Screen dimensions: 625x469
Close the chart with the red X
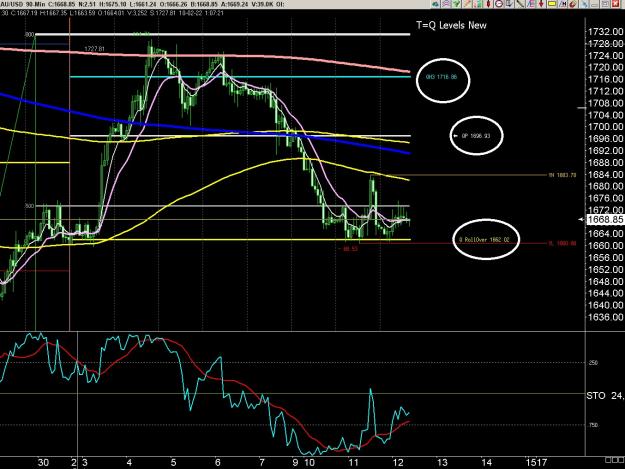coord(615,4)
